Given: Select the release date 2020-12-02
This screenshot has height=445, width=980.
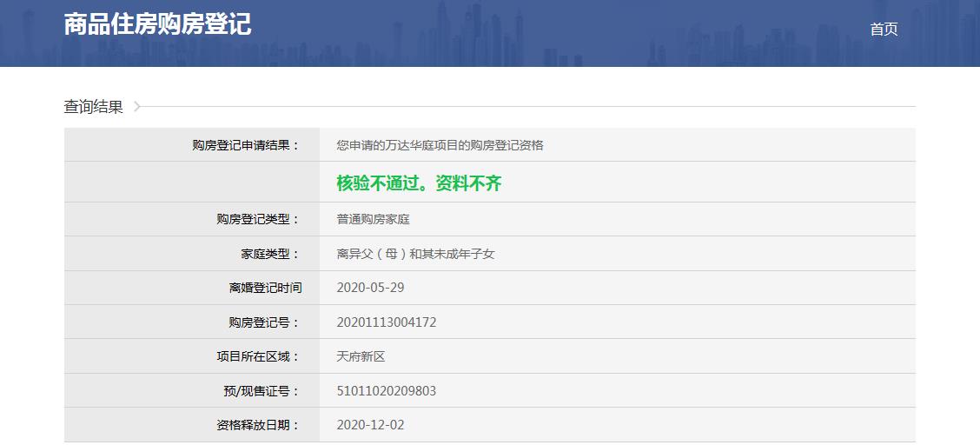Looking at the screenshot, I should [x=370, y=425].
